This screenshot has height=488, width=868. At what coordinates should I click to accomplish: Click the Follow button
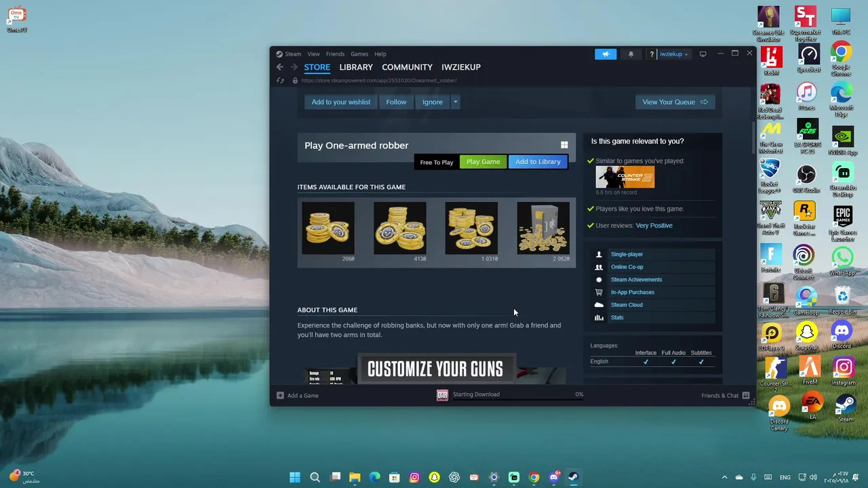click(x=396, y=102)
